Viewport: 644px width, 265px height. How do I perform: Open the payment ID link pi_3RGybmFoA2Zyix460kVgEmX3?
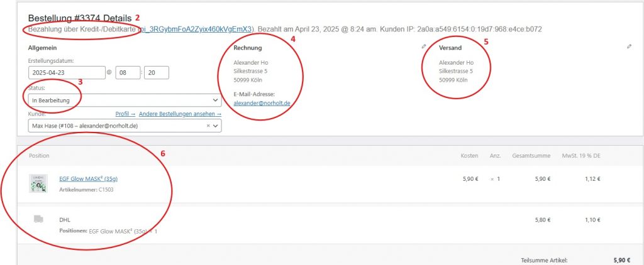coord(198,29)
